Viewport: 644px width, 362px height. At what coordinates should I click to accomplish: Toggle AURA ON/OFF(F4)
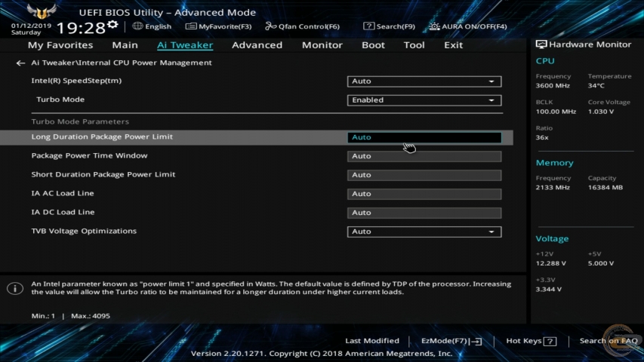tap(468, 26)
